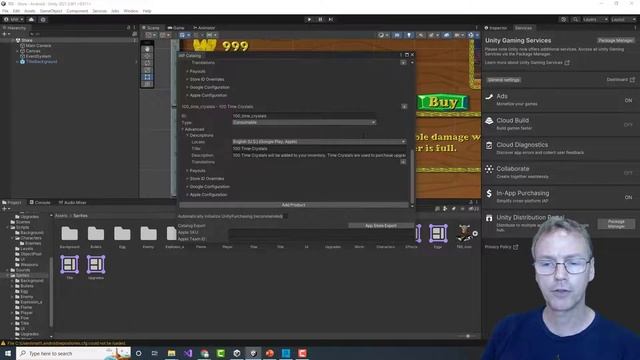Viewport: 640px width, 360px height.
Task: Open the Layers dropdown
Action: point(595,19)
